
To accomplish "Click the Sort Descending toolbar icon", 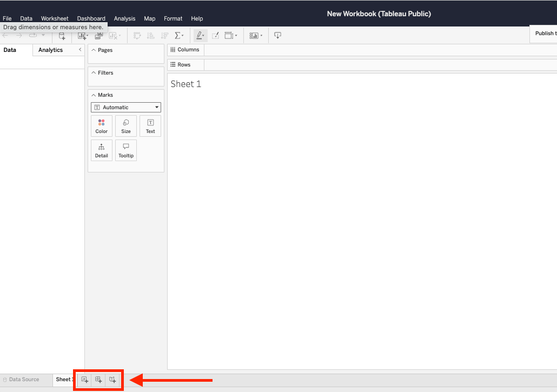I will [164, 36].
